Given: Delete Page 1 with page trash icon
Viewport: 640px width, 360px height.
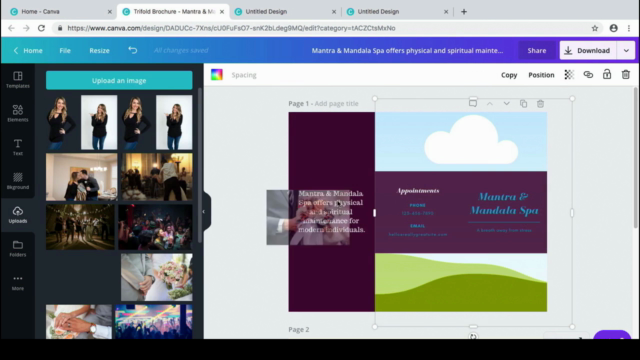Looking at the screenshot, I should click(540, 104).
